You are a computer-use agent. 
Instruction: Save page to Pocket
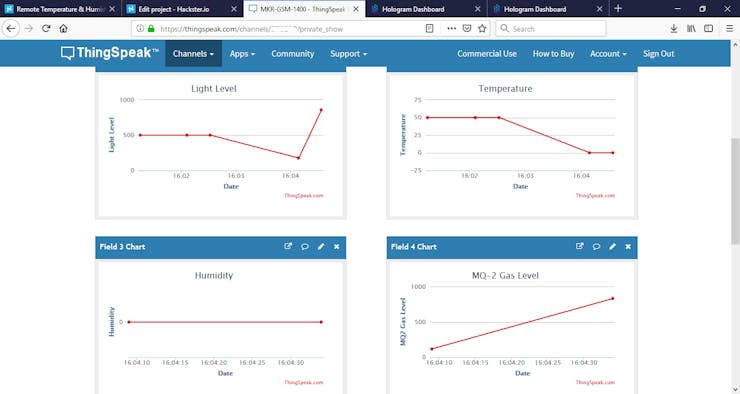(x=467, y=29)
